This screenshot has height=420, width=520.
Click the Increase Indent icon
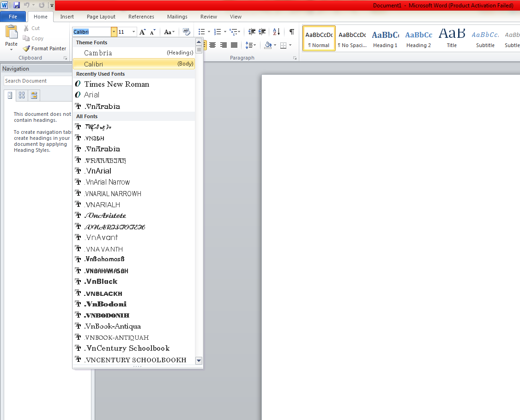(262, 32)
